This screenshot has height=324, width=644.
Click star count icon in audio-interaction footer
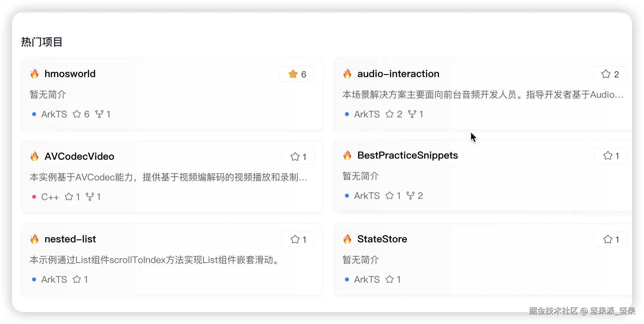pyautogui.click(x=390, y=114)
